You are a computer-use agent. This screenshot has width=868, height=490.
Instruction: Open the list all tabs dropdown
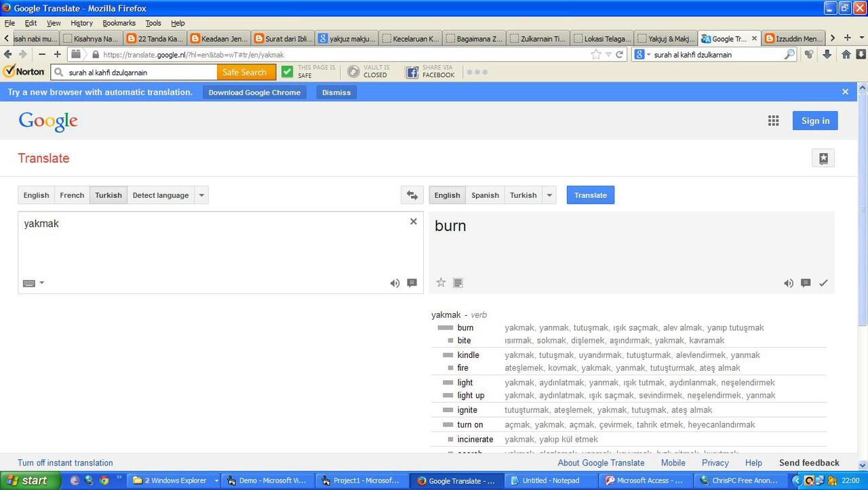pyautogui.click(x=862, y=38)
